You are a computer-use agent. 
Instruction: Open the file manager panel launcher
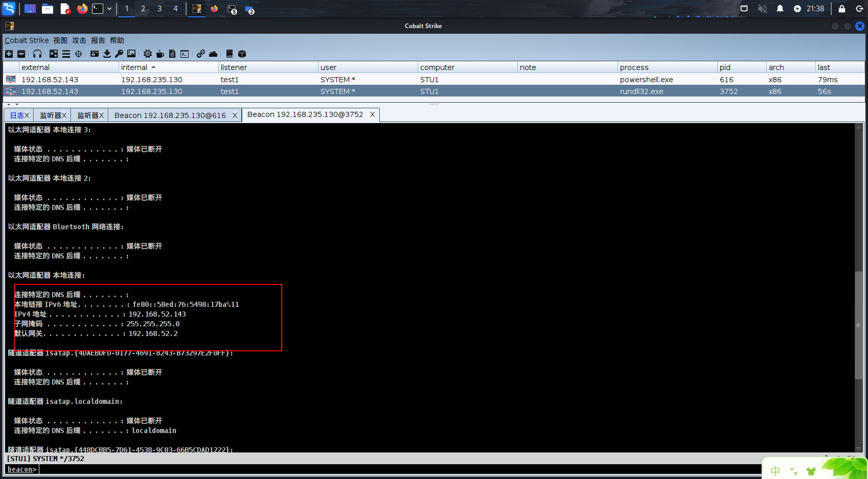[x=48, y=9]
